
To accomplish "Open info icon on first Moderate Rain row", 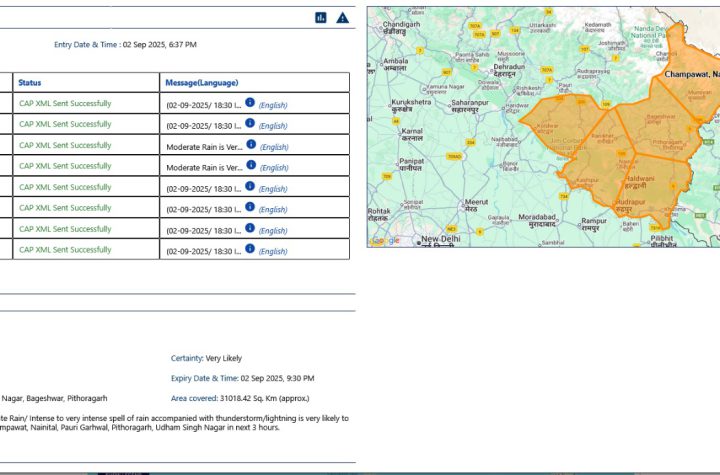I will (251, 144).
